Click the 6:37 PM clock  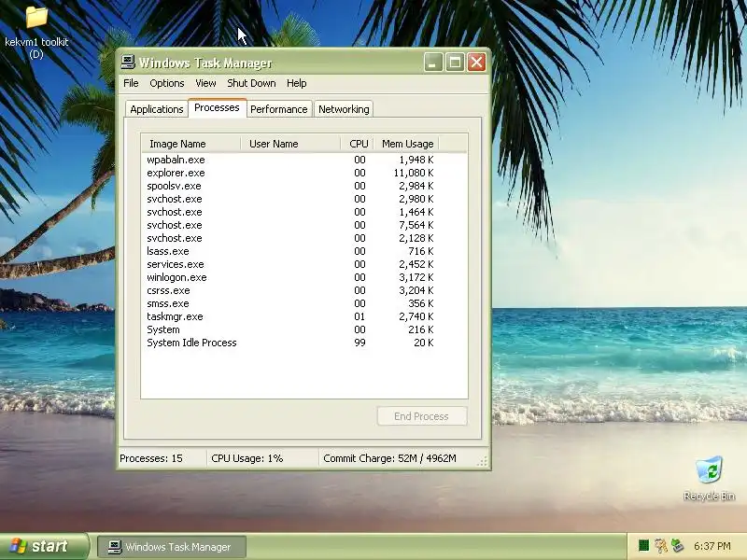click(x=712, y=546)
